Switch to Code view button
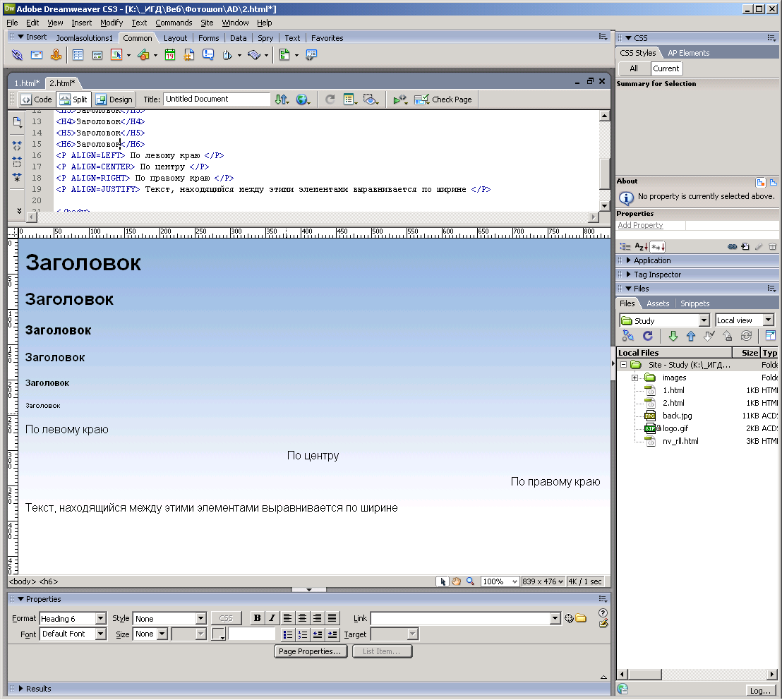This screenshot has width=782, height=700. (x=37, y=99)
